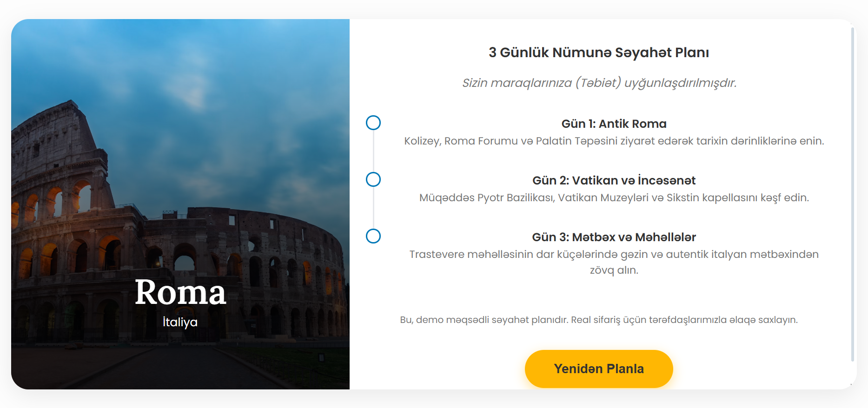Image resolution: width=868 pixels, height=408 pixels.
Task: Click the Gün 1 timeline circle marker
Action: [x=373, y=123]
